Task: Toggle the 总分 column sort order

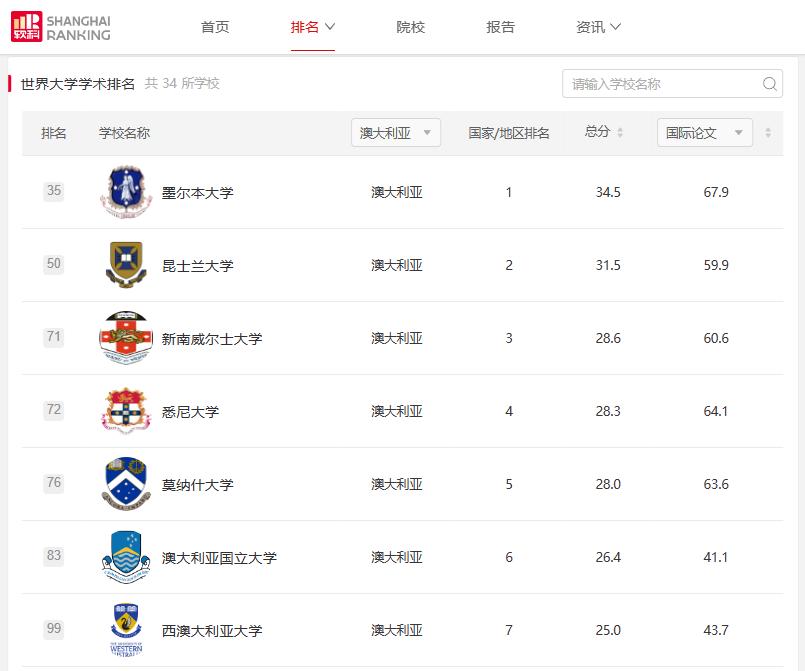Action: tap(618, 132)
